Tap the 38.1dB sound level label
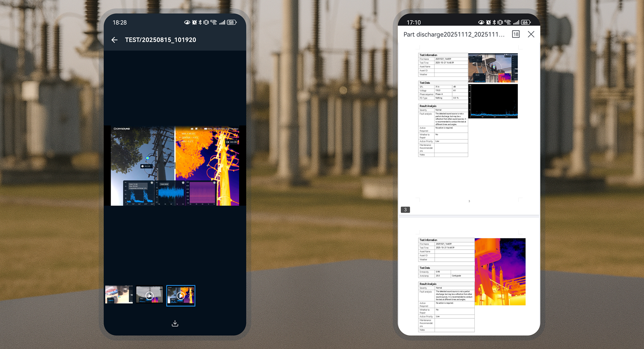This screenshot has height=349, width=644. pos(146,166)
